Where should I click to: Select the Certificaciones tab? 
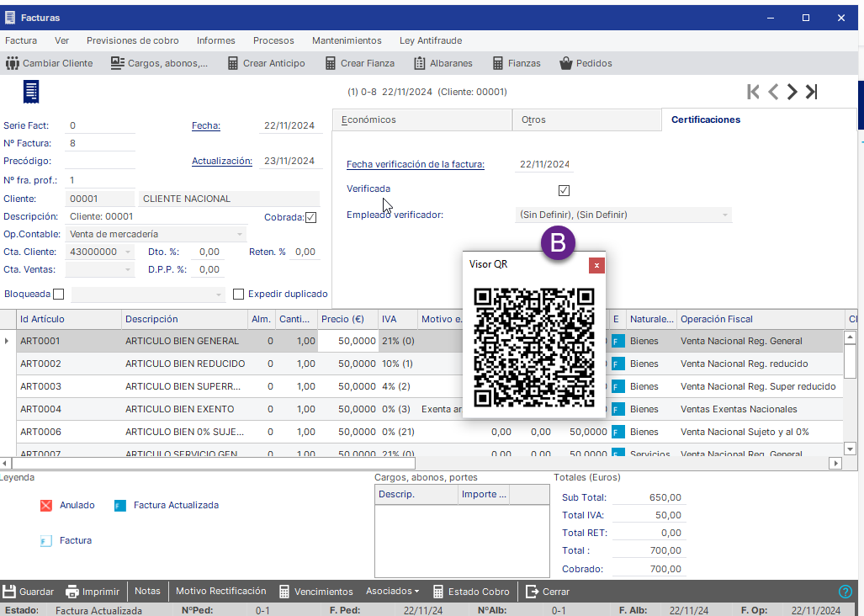758,119
